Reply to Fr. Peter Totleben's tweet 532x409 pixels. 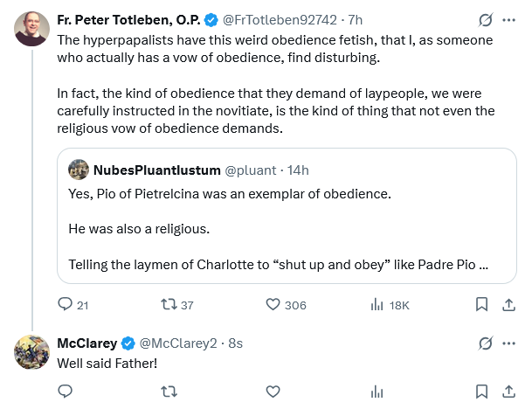click(65, 304)
